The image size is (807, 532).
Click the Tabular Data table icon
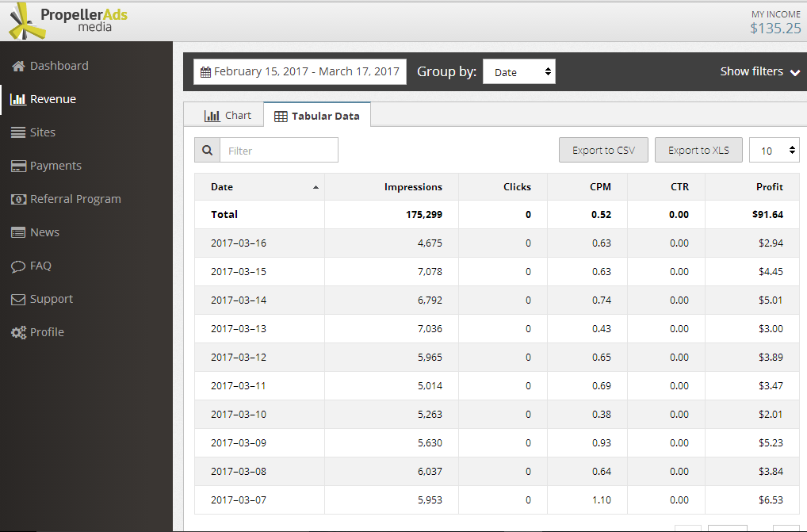[281, 117]
